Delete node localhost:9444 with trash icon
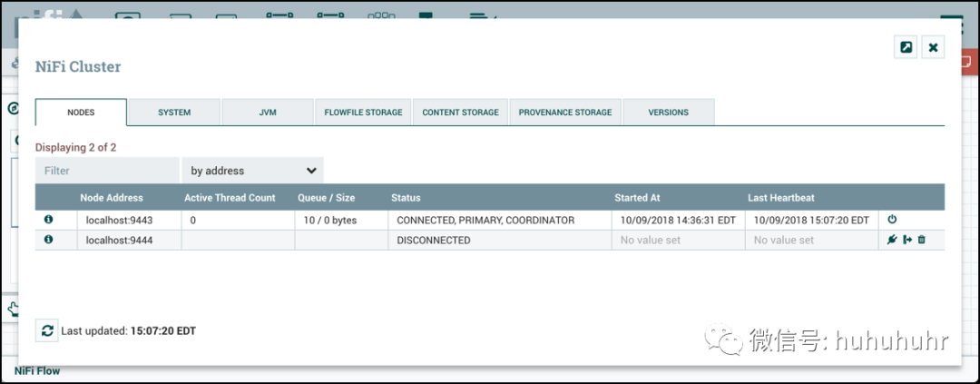Viewport: 980px width, 384px height. coord(921,240)
